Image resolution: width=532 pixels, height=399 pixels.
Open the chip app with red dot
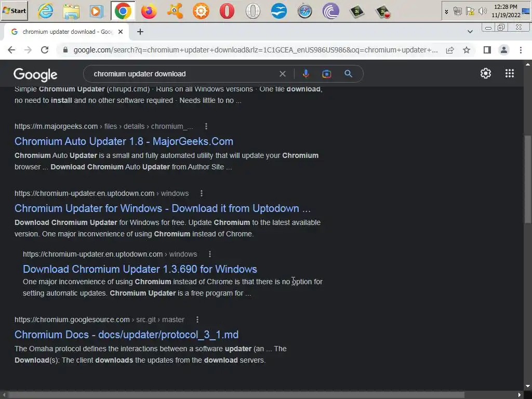point(383,11)
